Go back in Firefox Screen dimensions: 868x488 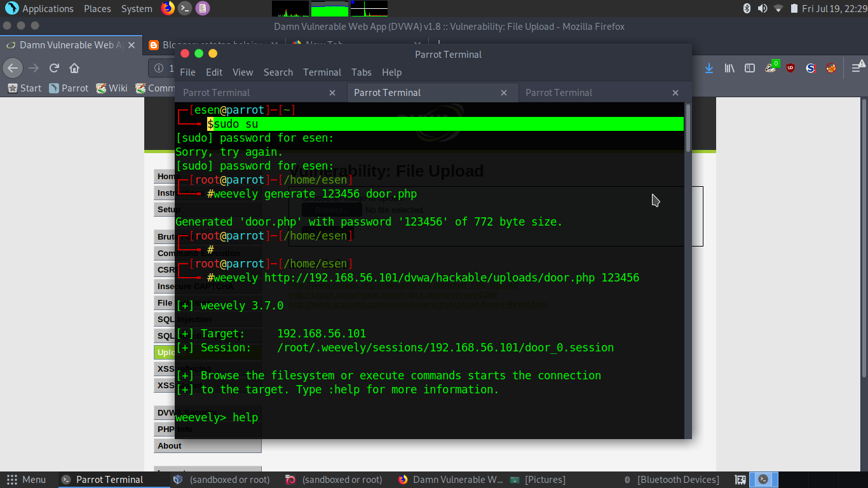13,68
